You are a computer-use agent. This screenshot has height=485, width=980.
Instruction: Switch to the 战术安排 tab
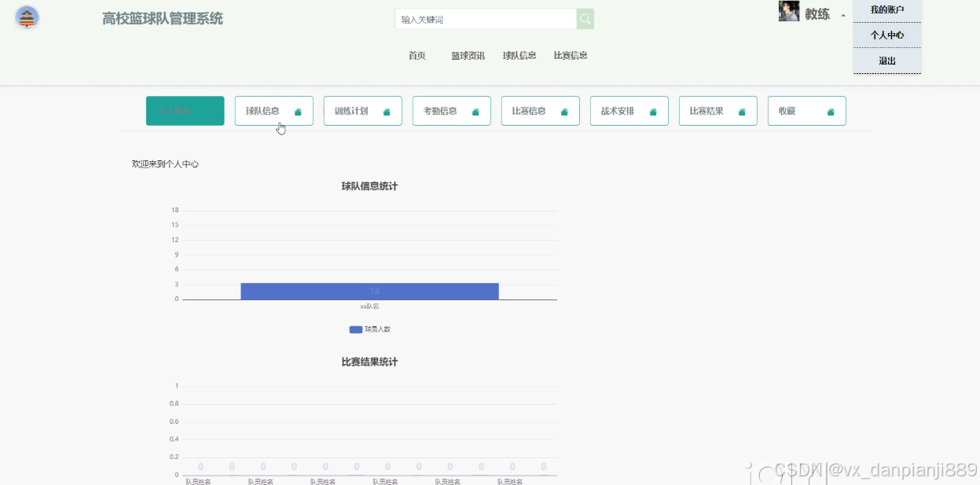(629, 111)
